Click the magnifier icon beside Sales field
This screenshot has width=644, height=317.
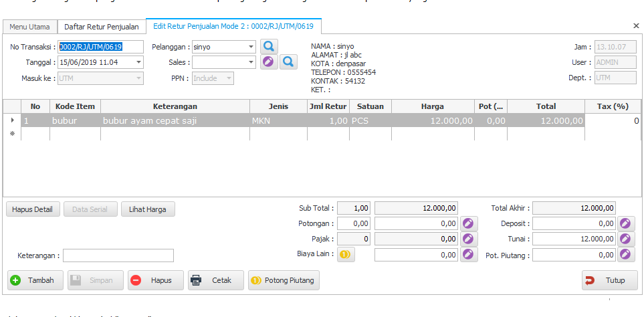point(288,62)
